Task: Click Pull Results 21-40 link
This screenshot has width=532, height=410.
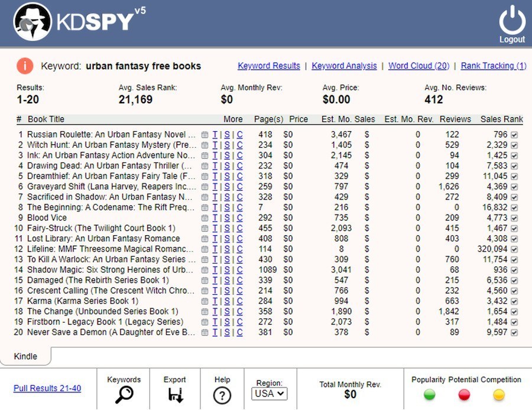Action: point(47,388)
